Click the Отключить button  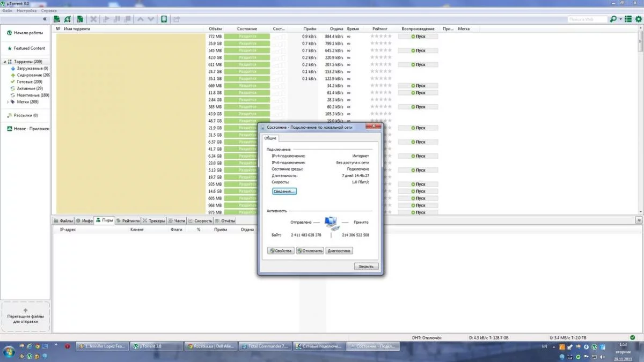point(310,251)
